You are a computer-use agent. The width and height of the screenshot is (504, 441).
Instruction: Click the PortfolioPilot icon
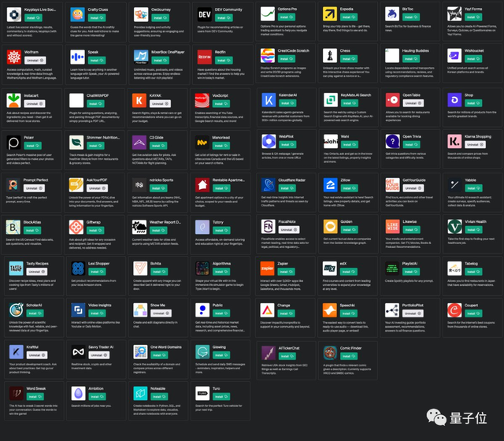392,310
